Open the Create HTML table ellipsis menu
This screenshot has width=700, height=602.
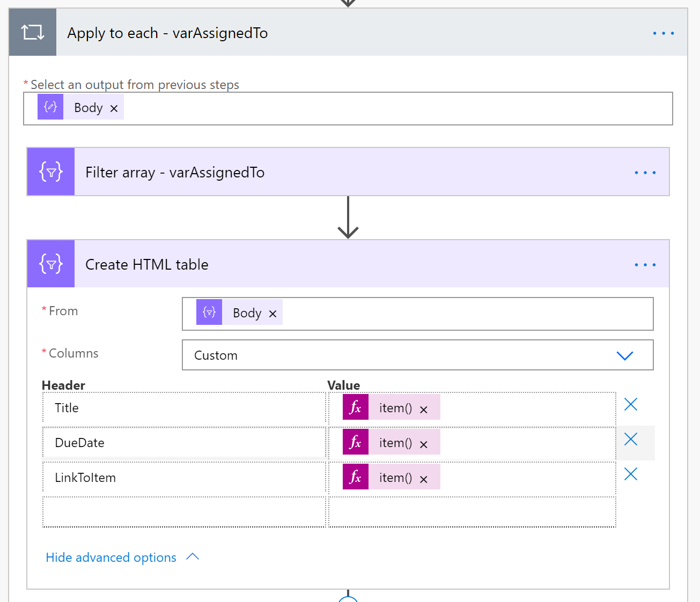(x=645, y=264)
